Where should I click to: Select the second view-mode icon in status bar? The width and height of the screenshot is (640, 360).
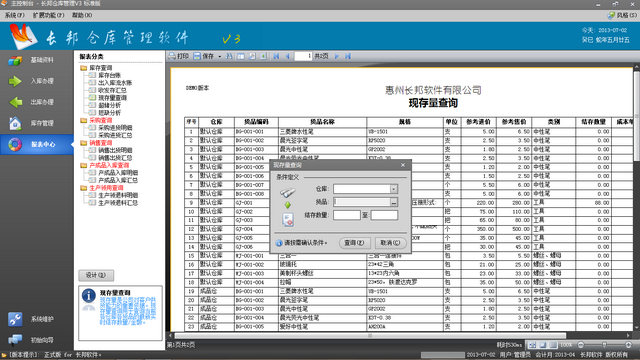[x=542, y=345]
